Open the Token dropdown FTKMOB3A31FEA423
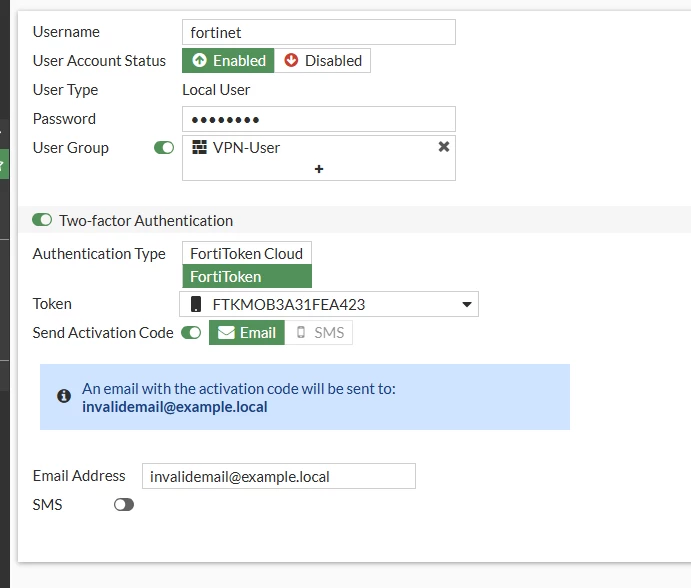Screen dimensions: 691x588 coord(329,304)
